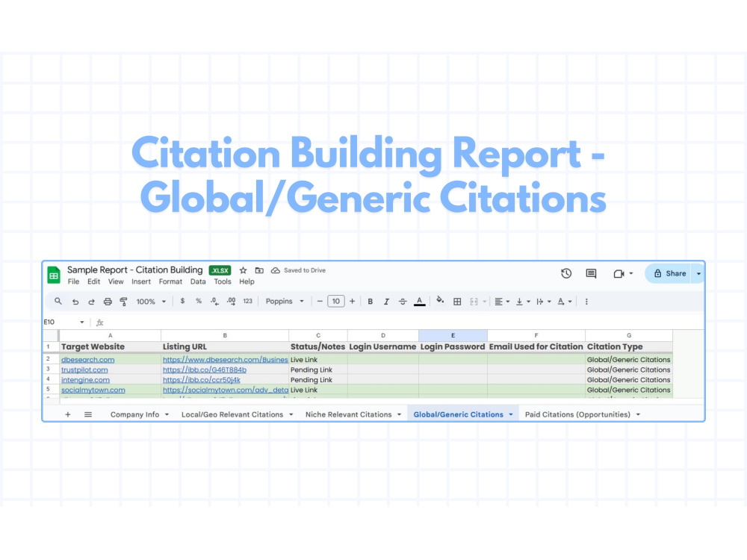This screenshot has width=747, height=560.
Task: Switch to Company Info tab
Action: coord(134,414)
